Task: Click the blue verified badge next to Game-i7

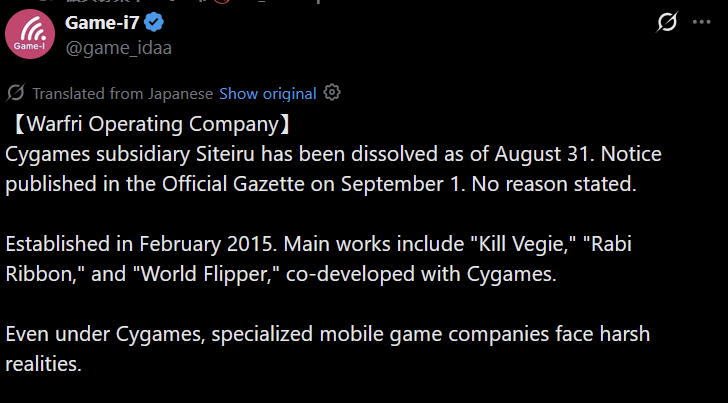Action: 154,22
